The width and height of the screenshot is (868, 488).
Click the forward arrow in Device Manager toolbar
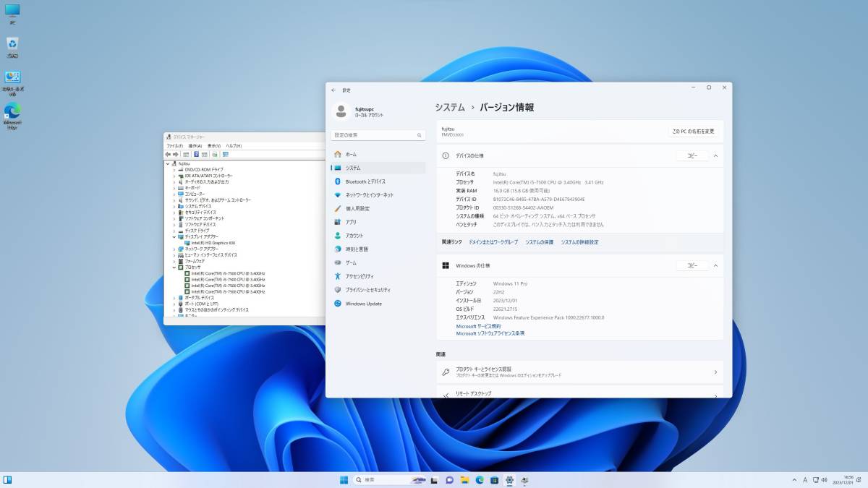tap(176, 154)
